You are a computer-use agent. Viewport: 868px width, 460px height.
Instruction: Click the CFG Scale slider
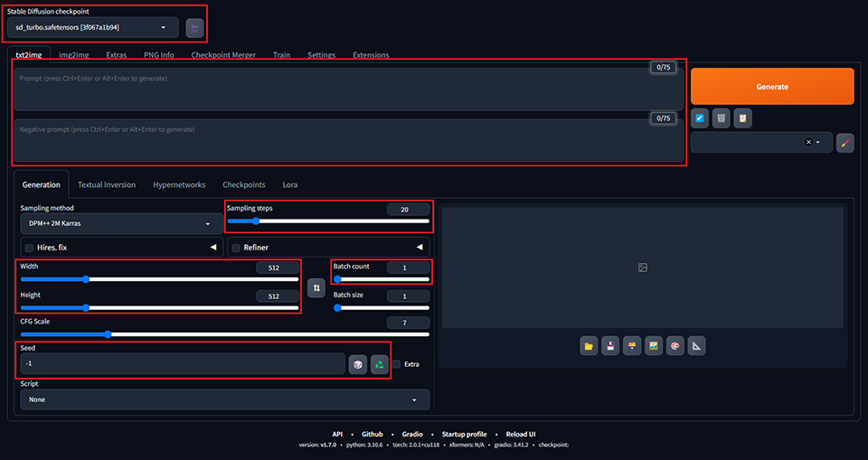pyautogui.click(x=224, y=334)
